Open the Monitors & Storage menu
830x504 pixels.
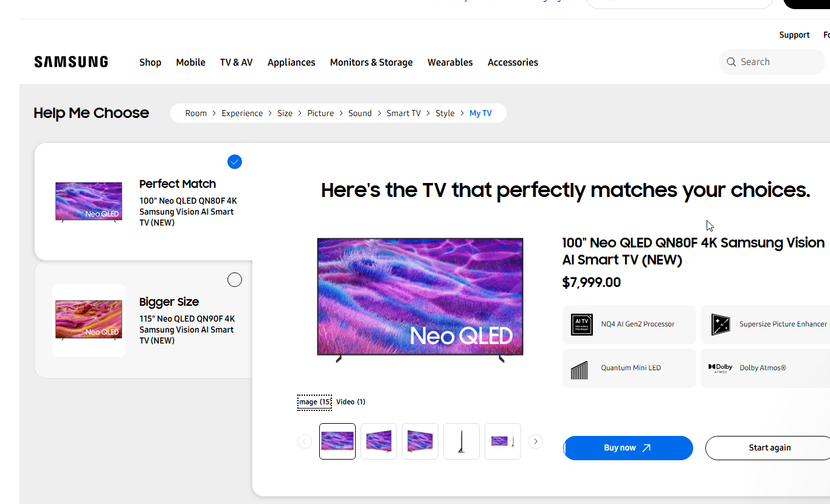tap(372, 62)
